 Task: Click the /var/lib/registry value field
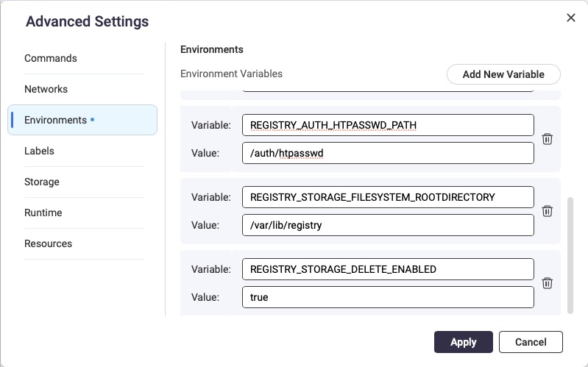pos(388,225)
